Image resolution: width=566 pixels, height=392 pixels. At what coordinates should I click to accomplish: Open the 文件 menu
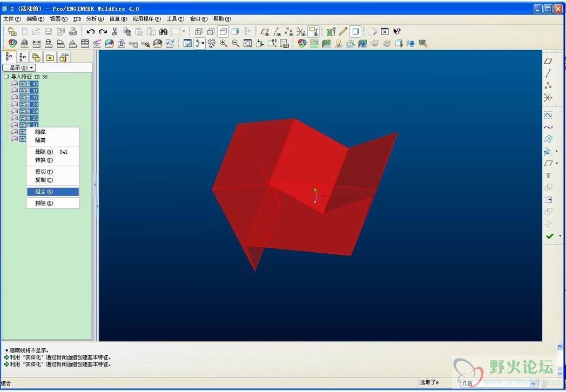12,19
